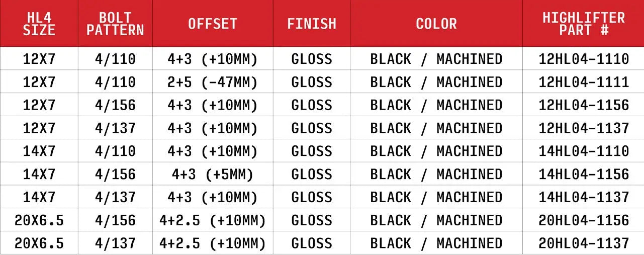Select part number 20HL04-1156
The image size is (644, 255).
pyautogui.click(x=584, y=220)
